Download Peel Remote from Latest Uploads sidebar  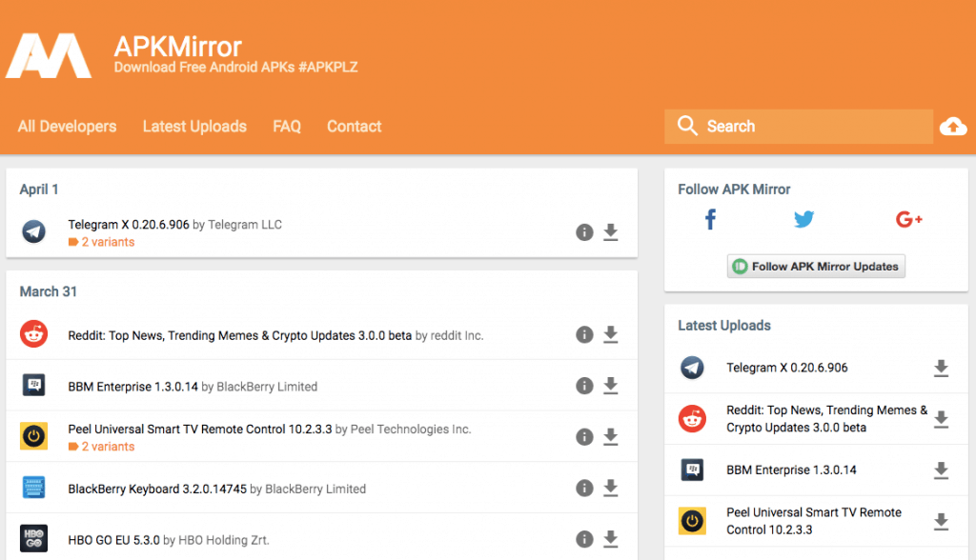click(x=941, y=521)
